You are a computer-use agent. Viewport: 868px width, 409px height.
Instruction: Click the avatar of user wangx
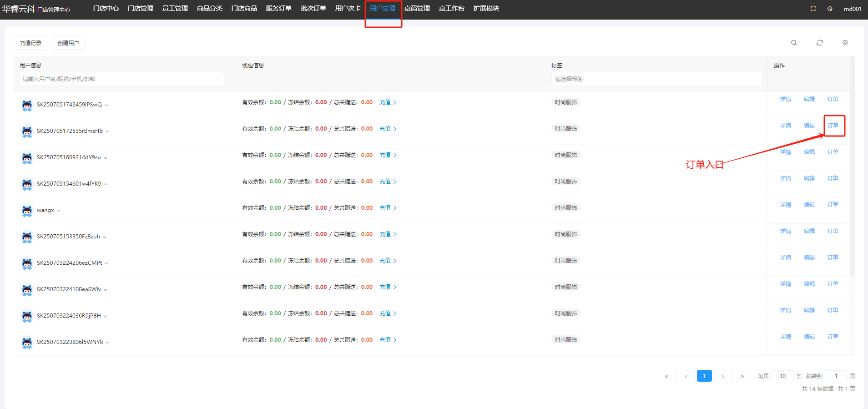27,211
